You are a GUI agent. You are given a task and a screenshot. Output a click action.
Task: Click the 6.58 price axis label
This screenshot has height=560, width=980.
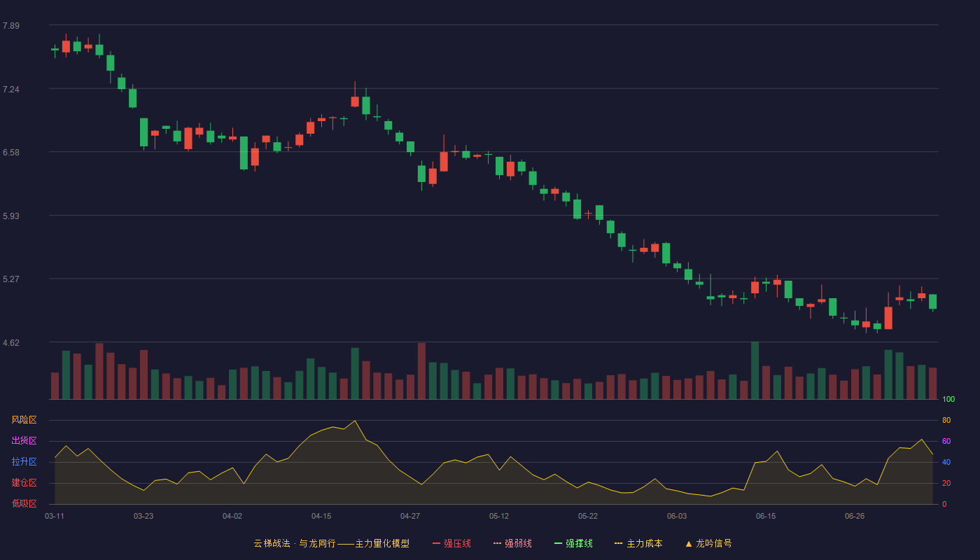(11, 153)
